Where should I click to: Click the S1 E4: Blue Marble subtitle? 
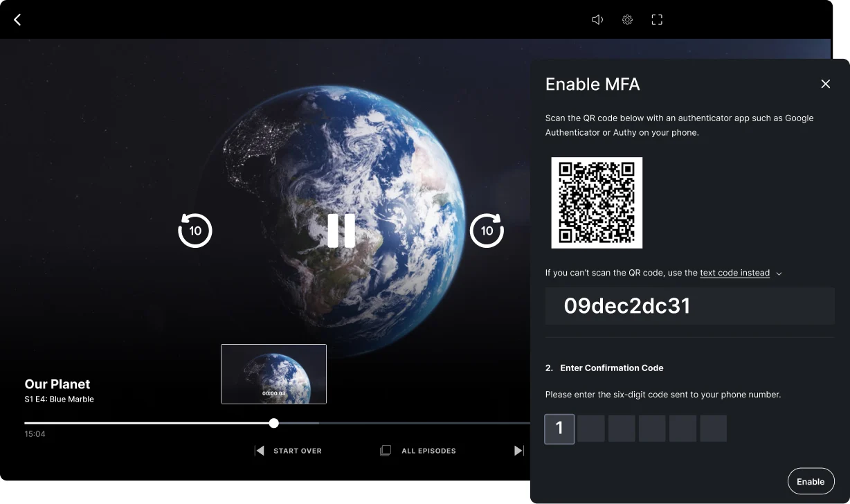pos(59,399)
